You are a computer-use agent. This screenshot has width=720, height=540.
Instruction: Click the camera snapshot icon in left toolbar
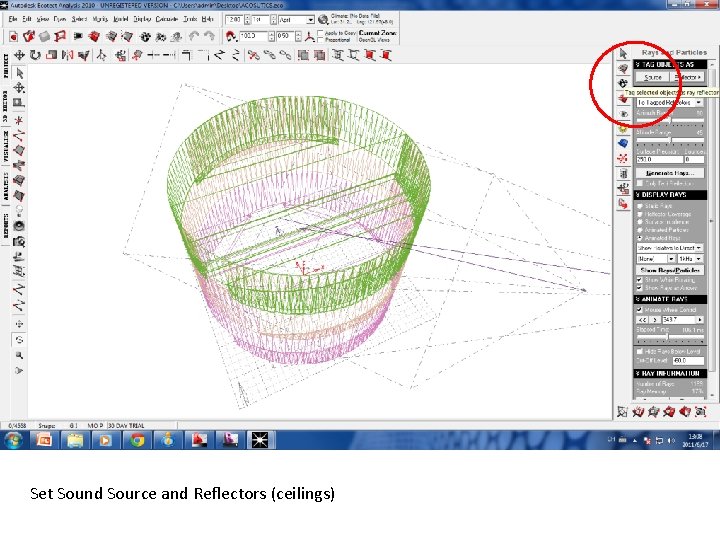(19, 242)
